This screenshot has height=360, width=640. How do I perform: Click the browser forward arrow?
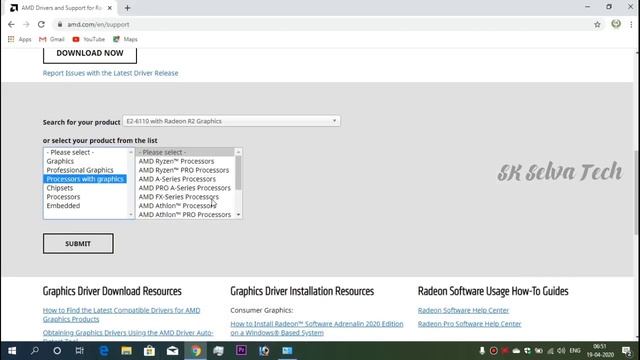26,24
